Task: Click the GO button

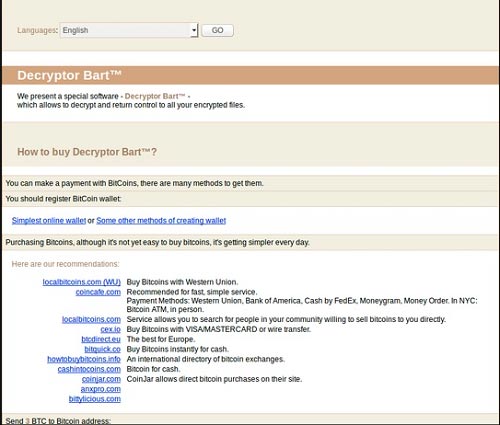Action: click(x=217, y=30)
